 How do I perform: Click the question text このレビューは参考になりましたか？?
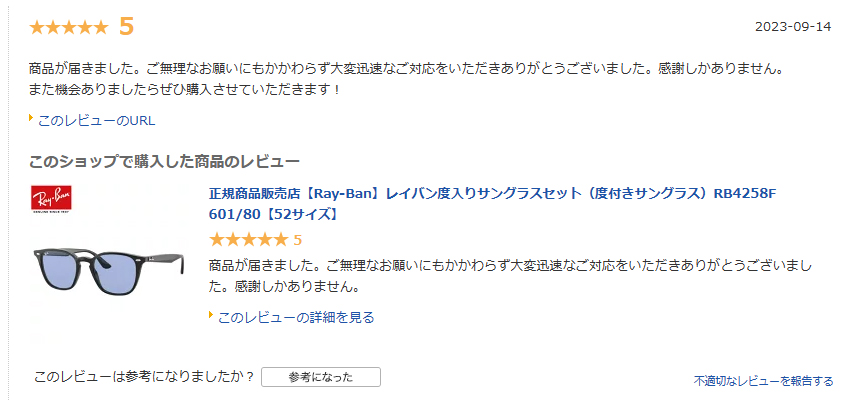pos(144,377)
